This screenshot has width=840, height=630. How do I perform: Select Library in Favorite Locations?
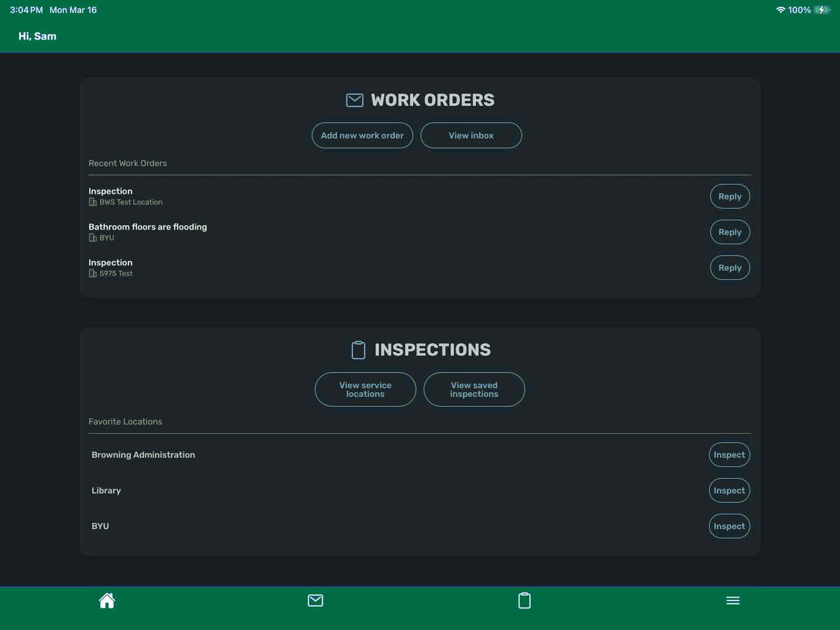click(x=106, y=491)
